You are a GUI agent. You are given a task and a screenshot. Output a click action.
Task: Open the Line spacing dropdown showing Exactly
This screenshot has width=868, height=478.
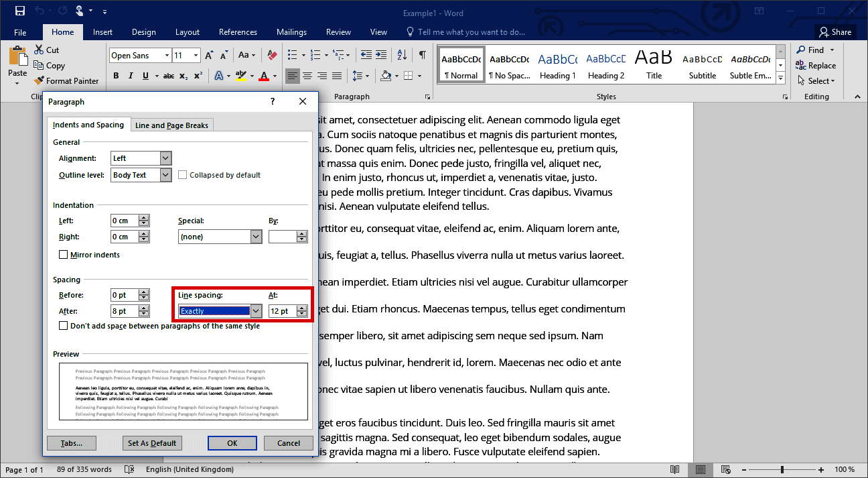pyautogui.click(x=256, y=310)
